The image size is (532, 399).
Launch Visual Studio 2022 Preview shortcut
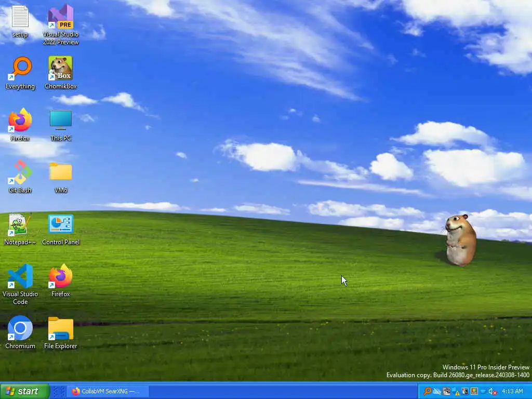click(61, 25)
